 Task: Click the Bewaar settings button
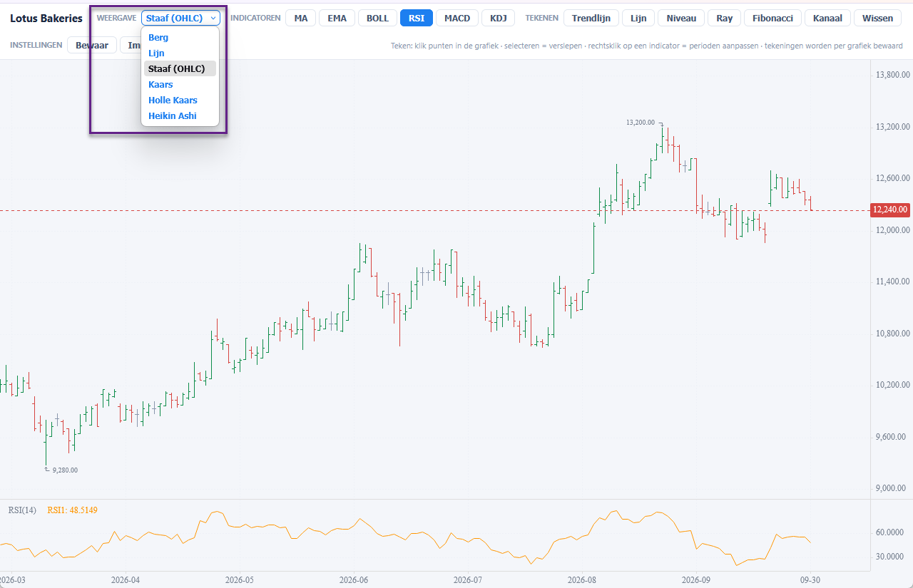click(92, 45)
